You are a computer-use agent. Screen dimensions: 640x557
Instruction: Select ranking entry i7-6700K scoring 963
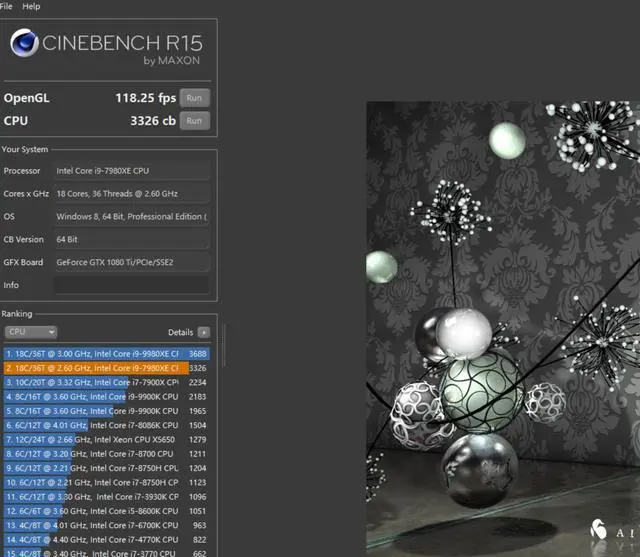click(x=107, y=525)
